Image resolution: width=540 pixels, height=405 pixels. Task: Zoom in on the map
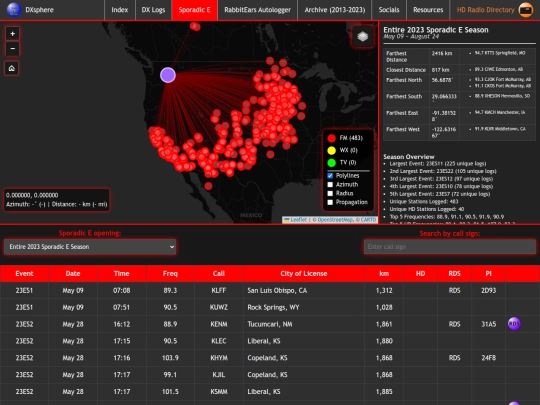click(12, 34)
